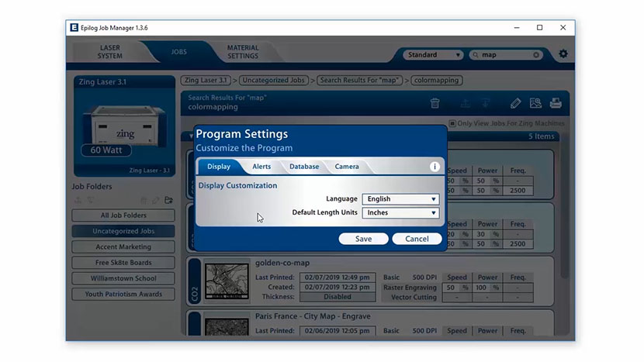
Task: Open the Language dropdown
Action: 400,199
